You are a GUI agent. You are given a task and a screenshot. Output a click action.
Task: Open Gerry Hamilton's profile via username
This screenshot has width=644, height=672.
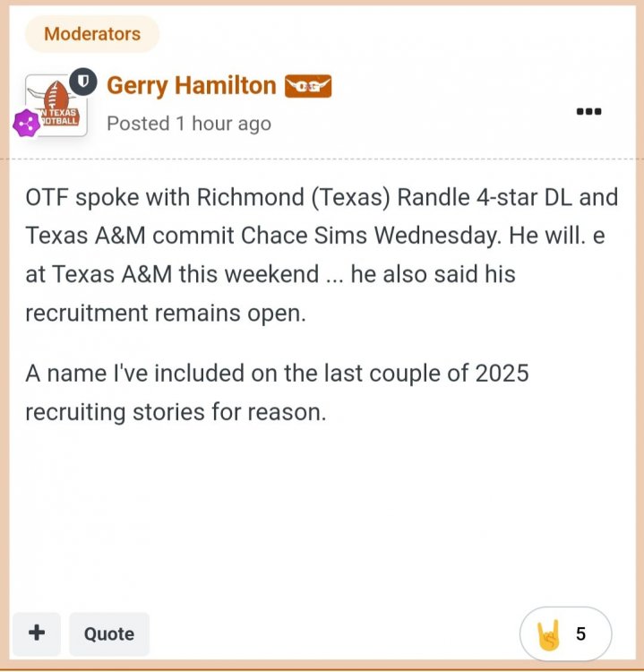coord(191,85)
